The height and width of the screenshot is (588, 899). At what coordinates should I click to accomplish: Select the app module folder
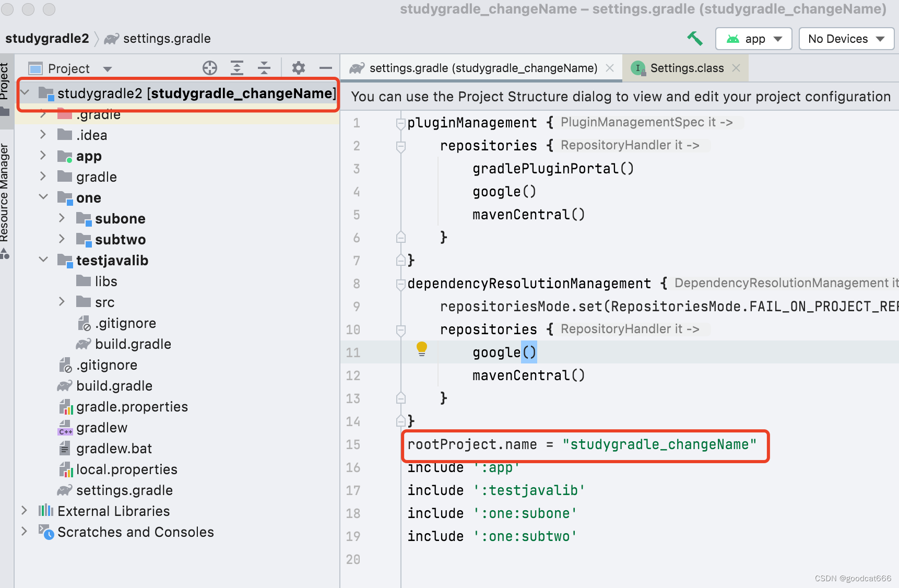(x=79, y=156)
